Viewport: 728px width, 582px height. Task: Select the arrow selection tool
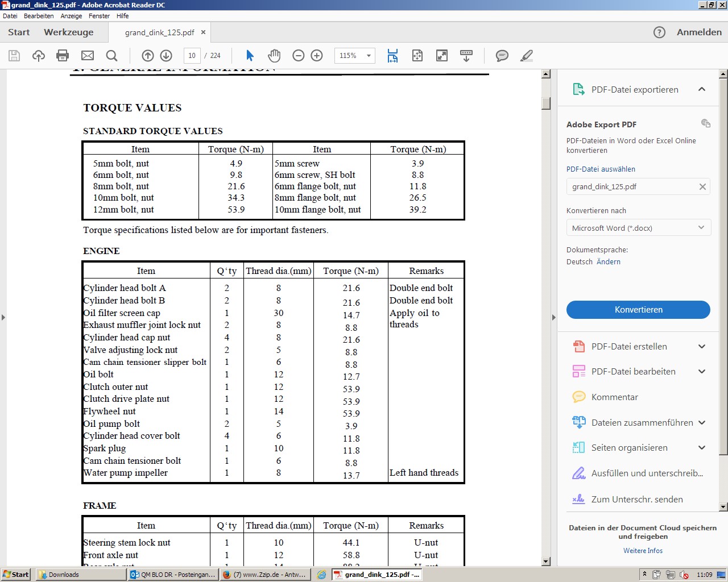click(x=250, y=56)
